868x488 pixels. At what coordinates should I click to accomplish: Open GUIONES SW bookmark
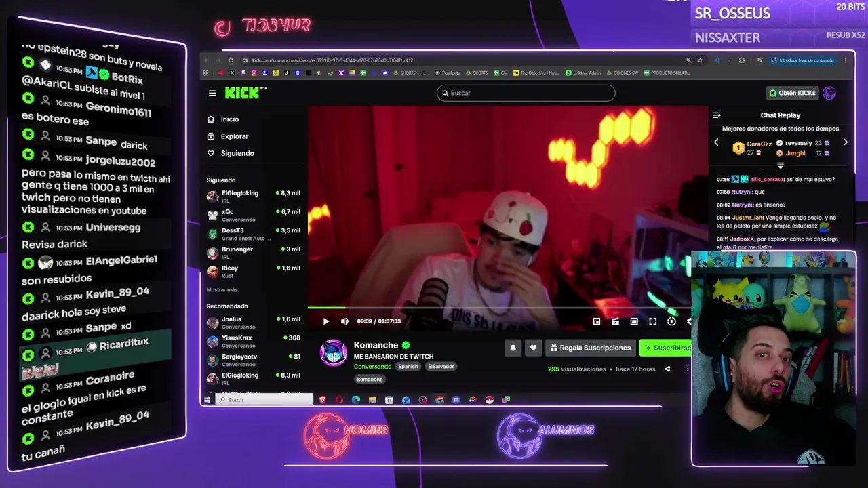point(622,73)
